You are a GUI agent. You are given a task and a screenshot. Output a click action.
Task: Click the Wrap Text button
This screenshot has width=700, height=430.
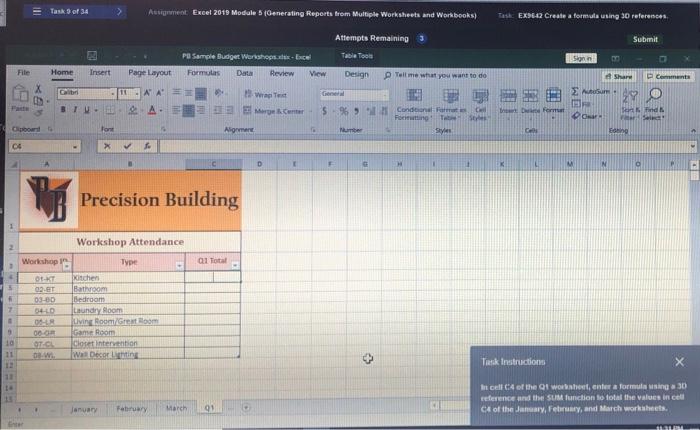point(265,95)
